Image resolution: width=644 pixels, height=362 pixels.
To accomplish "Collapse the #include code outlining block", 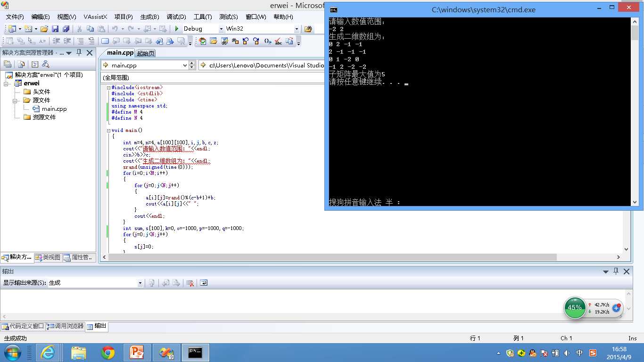I will point(108,88).
